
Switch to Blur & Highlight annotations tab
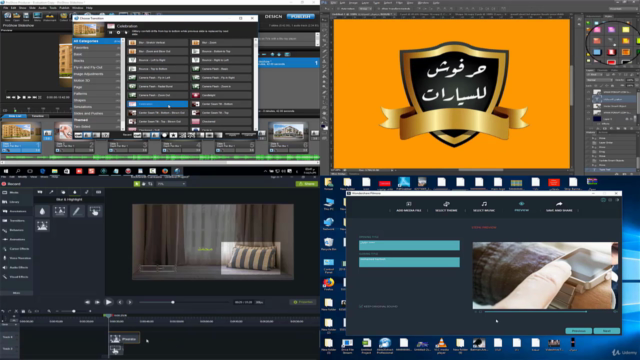click(75, 192)
